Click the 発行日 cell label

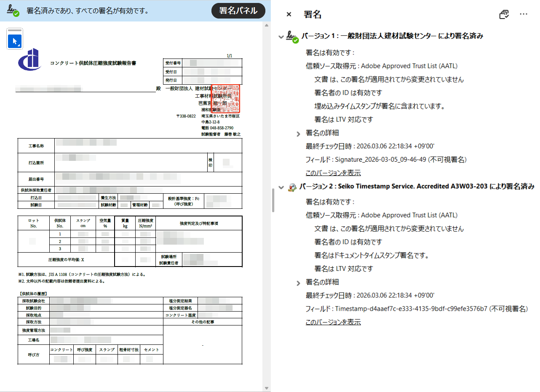point(171,80)
